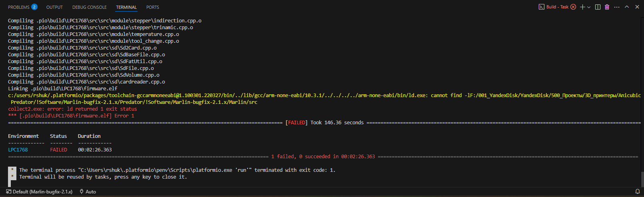Open the launch profile dropdown chevron

pyautogui.click(x=589, y=7)
